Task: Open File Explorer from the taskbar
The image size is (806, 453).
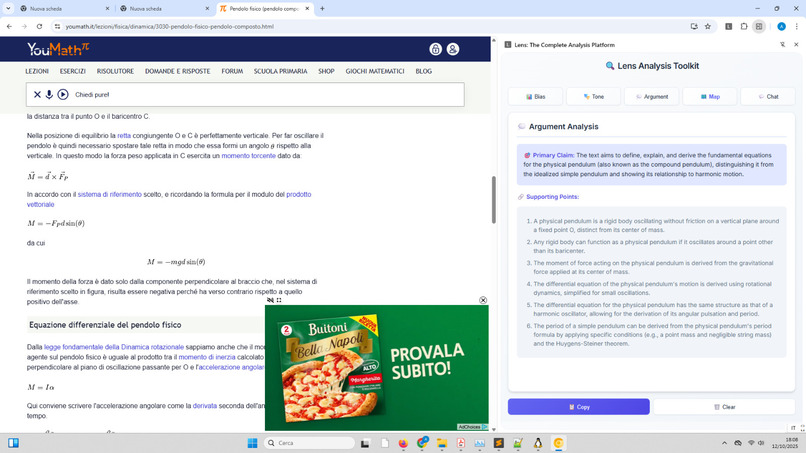Action: point(442,443)
